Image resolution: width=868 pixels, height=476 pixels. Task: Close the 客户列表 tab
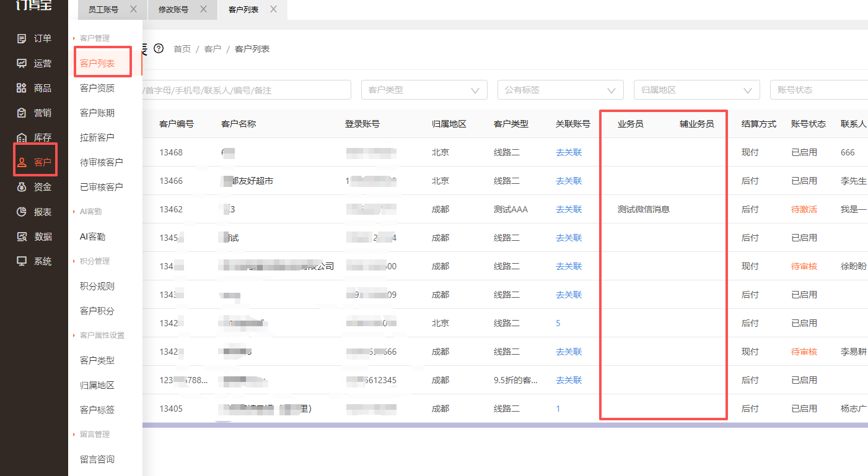tap(274, 9)
